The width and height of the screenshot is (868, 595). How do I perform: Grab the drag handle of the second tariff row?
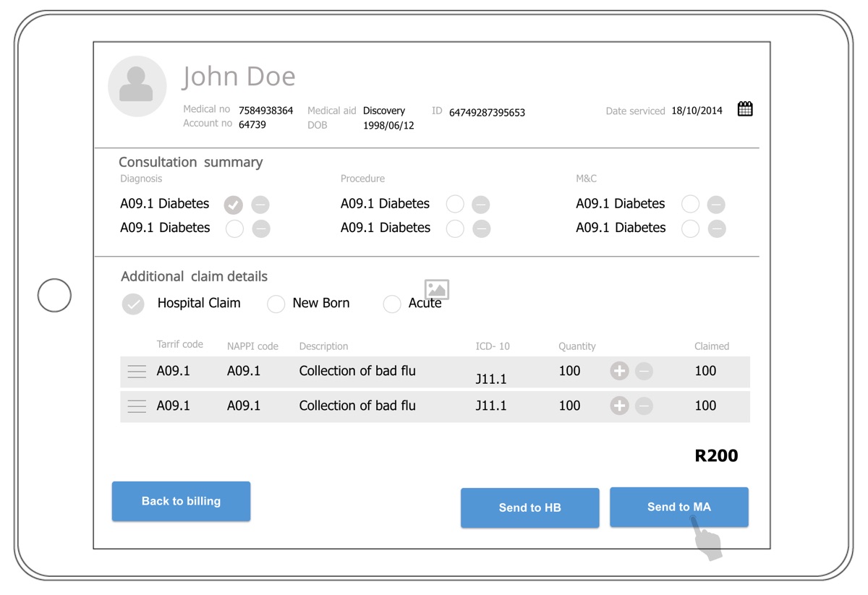click(137, 406)
